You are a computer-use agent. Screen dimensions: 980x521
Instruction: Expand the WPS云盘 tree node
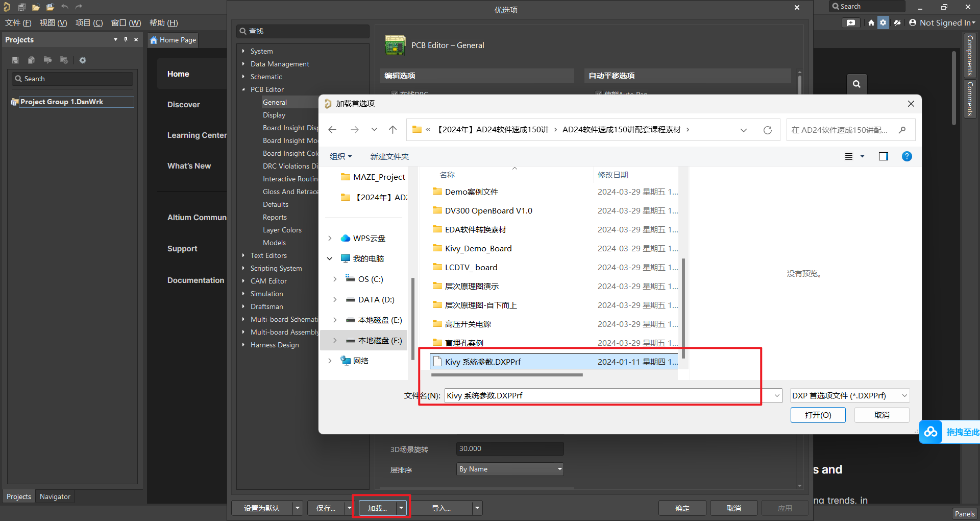[x=330, y=238]
